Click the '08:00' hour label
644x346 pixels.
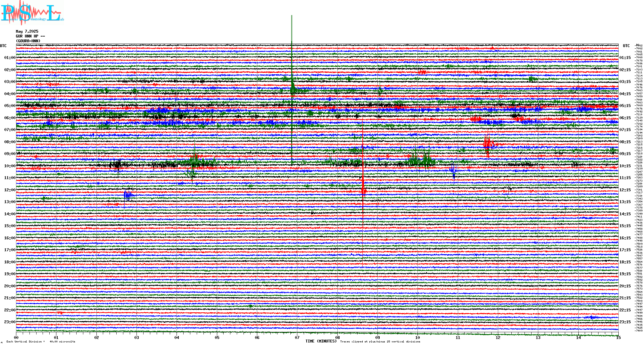10,142
